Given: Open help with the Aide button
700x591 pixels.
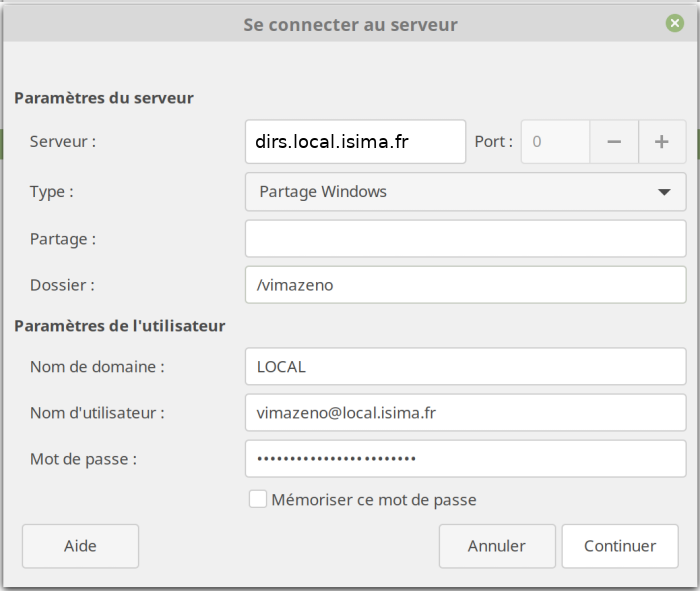Looking at the screenshot, I should (80, 546).
